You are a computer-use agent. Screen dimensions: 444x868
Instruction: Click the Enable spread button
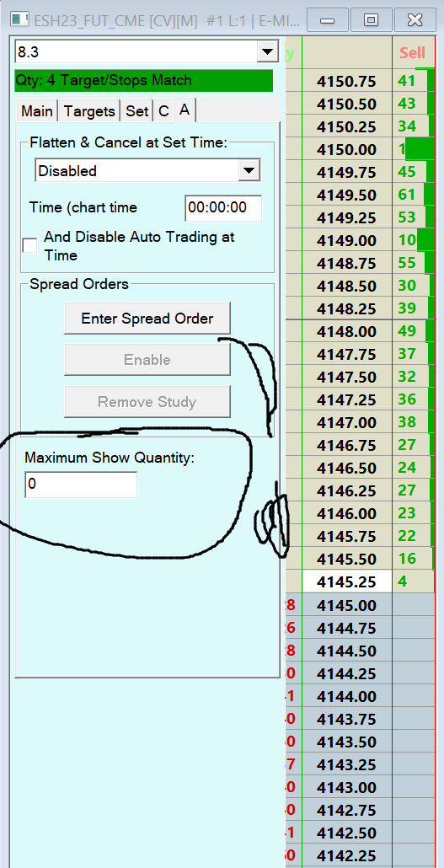point(147,359)
